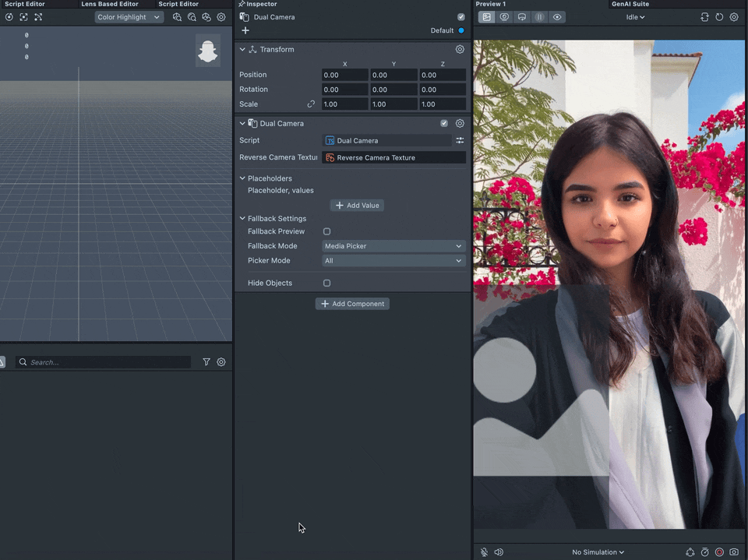Switch to the Lens Based Editor tab
Screen dimensions: 748x560
110,4
